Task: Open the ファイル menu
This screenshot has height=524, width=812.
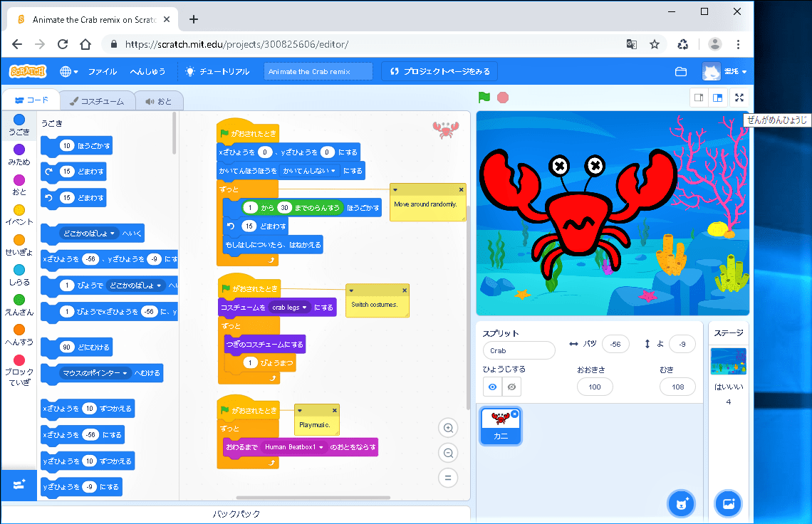Action: (x=103, y=71)
